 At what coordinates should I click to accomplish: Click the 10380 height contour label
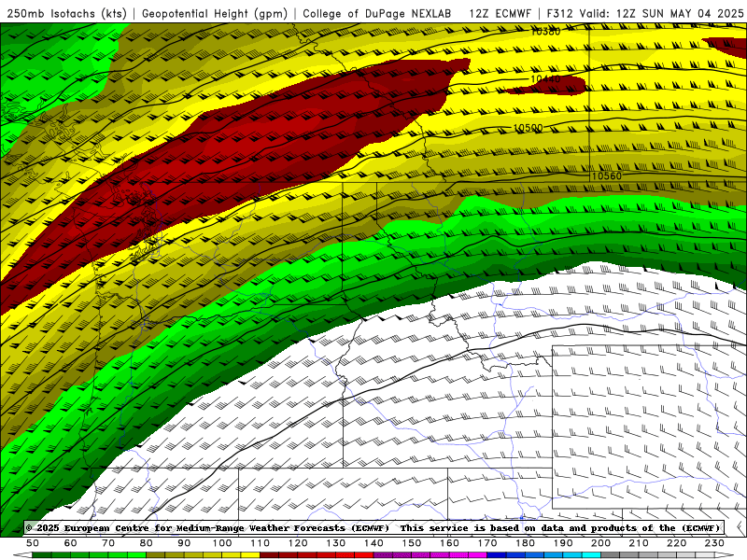(x=545, y=32)
